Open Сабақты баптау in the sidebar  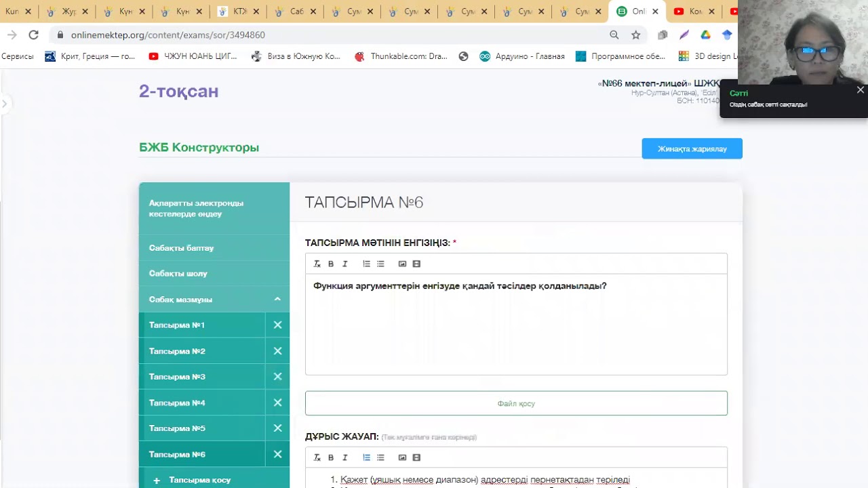(x=214, y=248)
